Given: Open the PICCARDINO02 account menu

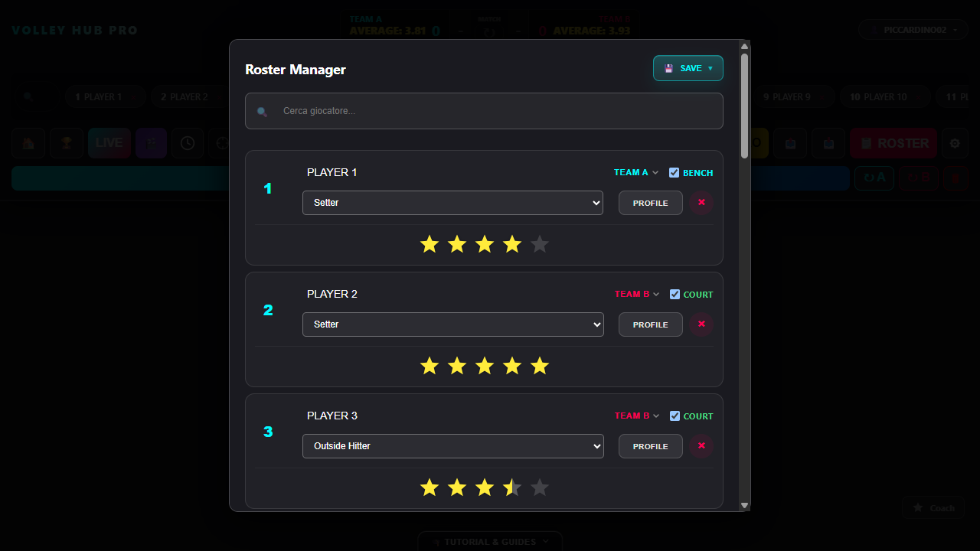Looking at the screenshot, I should click(x=913, y=30).
